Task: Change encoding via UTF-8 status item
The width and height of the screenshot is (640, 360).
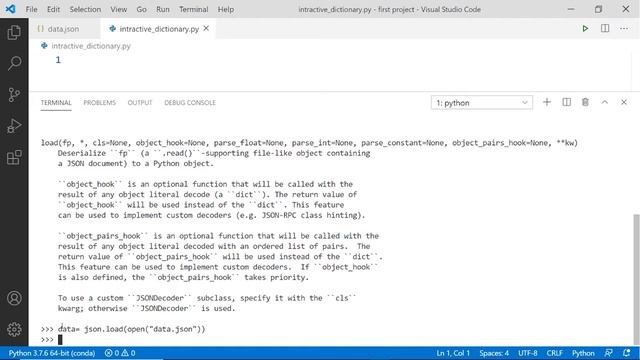Action: click(527, 353)
